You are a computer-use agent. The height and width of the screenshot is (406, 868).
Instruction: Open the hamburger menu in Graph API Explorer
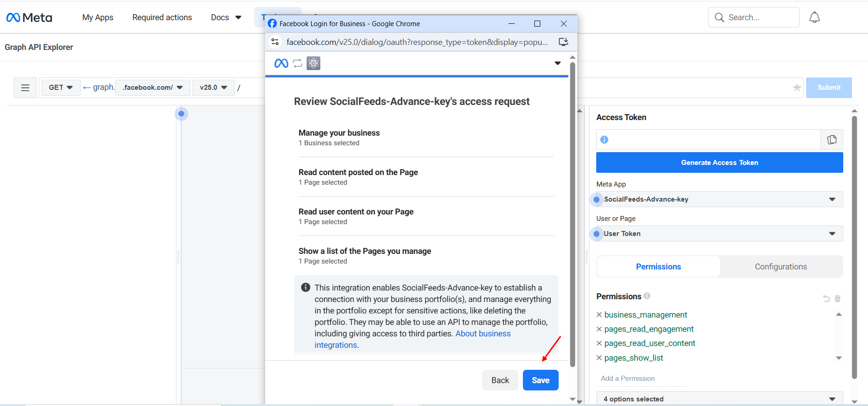(25, 88)
